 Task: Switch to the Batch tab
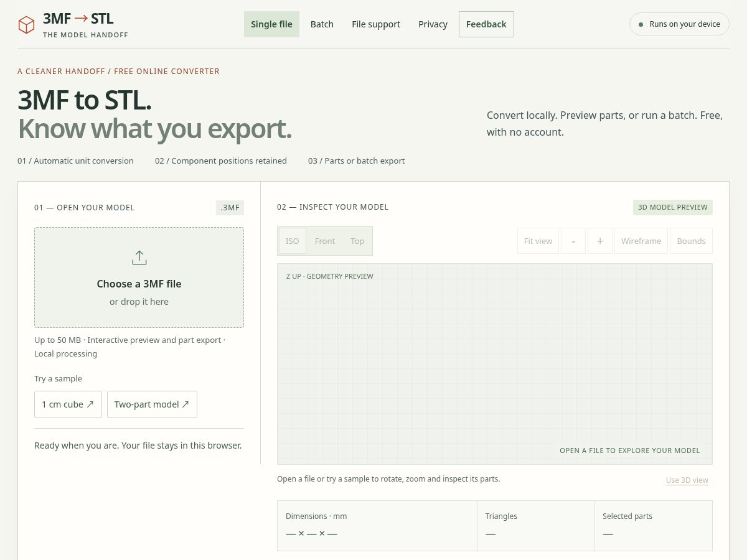pos(322,24)
